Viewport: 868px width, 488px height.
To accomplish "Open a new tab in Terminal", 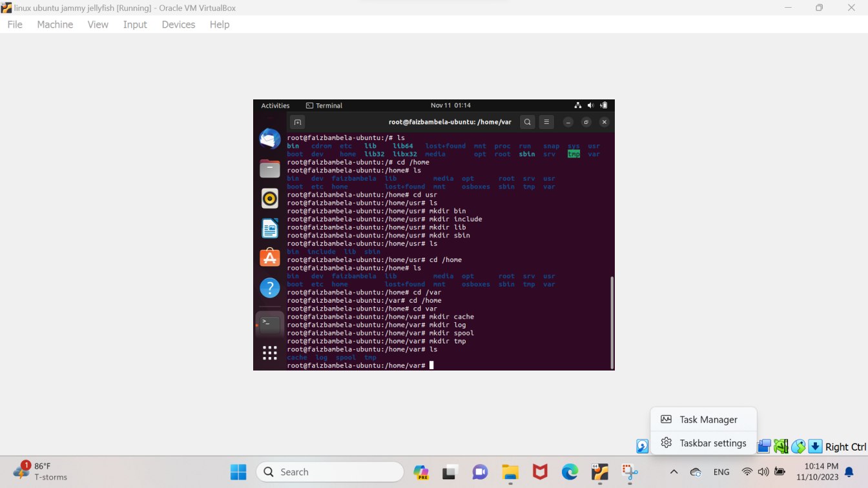I will (297, 122).
